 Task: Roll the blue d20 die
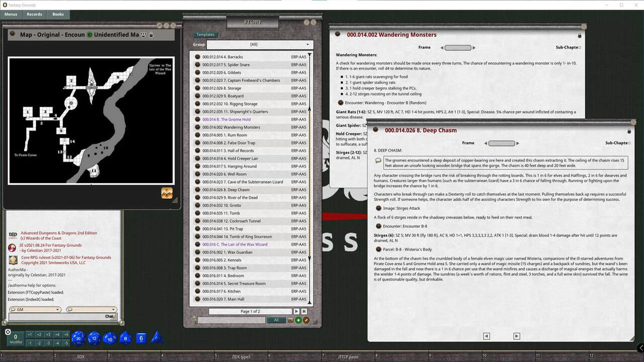tap(78, 338)
